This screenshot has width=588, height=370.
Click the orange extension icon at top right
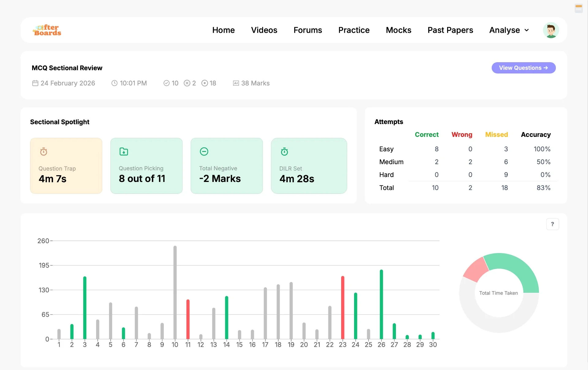[579, 8]
